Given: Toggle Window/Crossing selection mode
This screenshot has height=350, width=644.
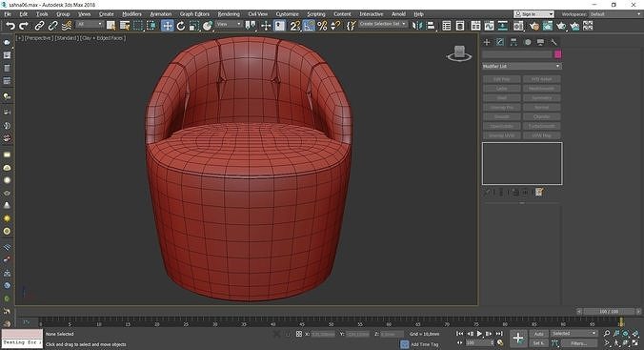Looking at the screenshot, I should (x=151, y=26).
